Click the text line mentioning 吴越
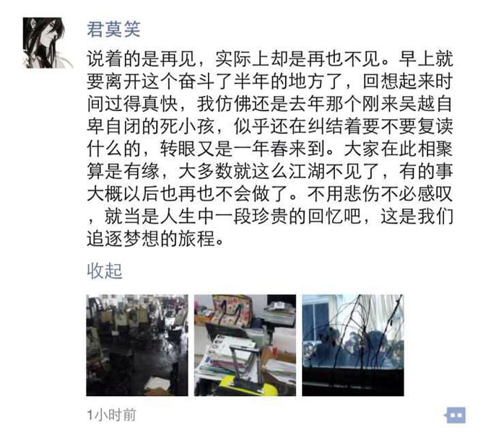This screenshot has height=448, width=491. click(x=270, y=104)
